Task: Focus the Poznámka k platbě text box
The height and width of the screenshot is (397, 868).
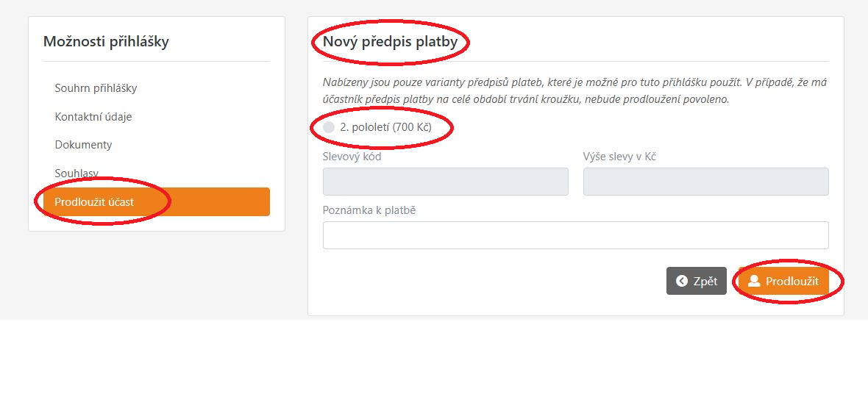Action: point(575,235)
